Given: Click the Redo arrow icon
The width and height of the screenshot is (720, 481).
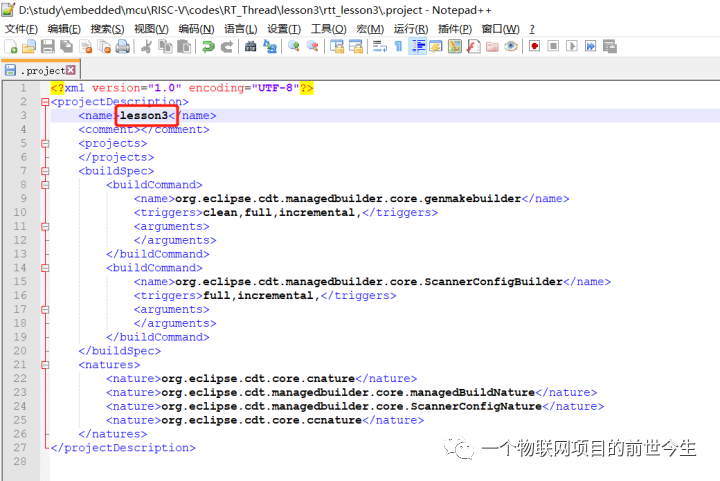Looking at the screenshot, I should [227, 46].
